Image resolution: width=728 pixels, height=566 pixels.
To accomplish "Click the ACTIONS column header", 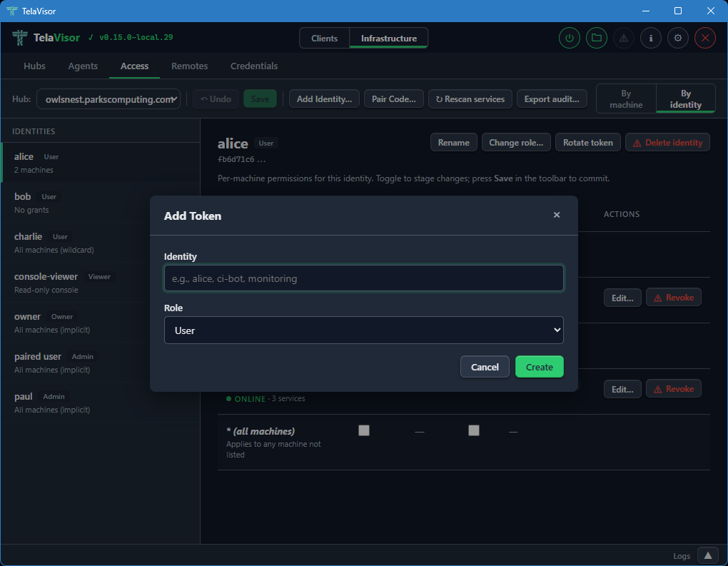I will coord(622,214).
